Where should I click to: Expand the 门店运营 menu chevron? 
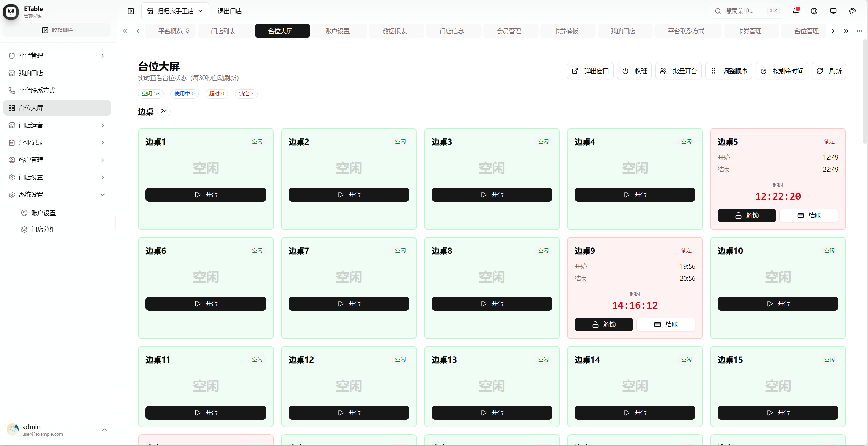pyautogui.click(x=103, y=125)
